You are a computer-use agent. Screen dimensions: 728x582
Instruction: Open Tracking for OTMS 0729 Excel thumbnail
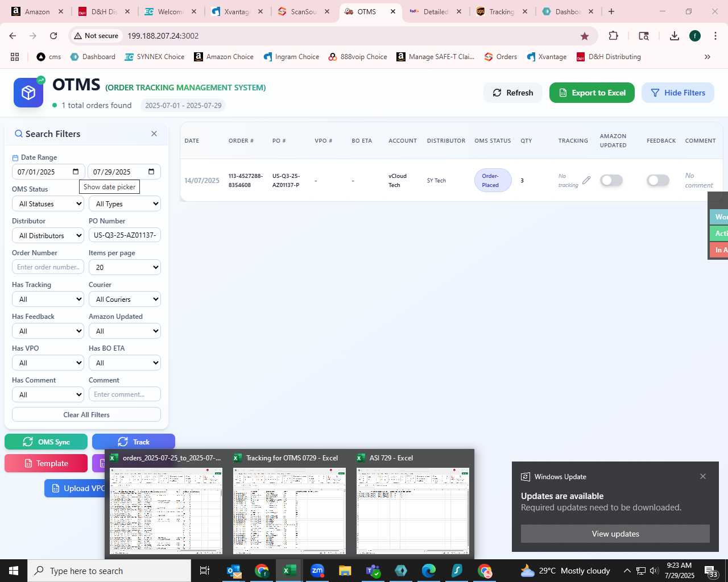[x=289, y=510]
